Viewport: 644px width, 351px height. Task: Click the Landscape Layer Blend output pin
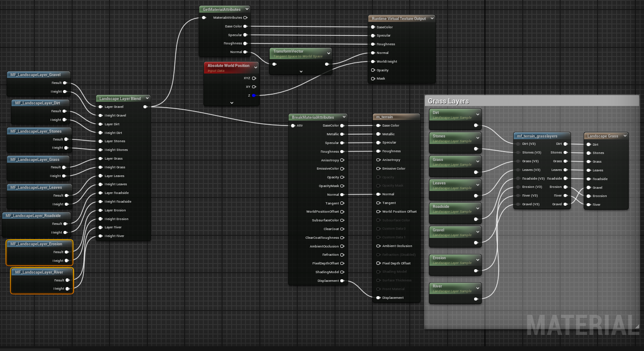click(145, 107)
